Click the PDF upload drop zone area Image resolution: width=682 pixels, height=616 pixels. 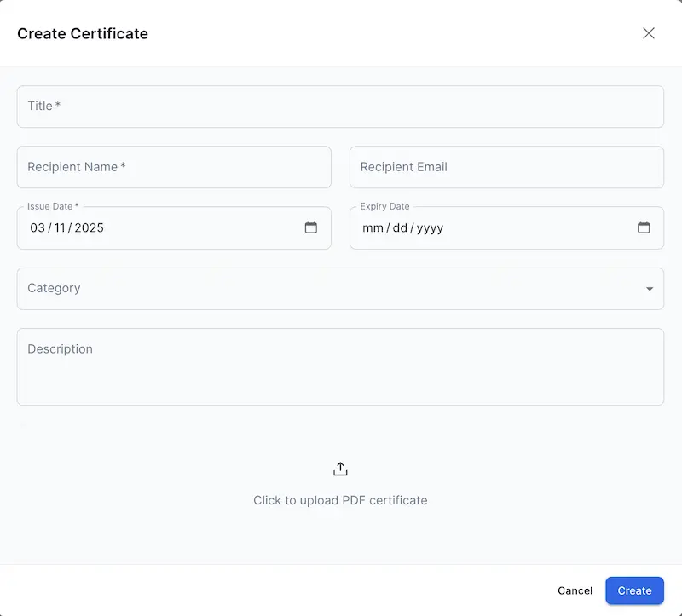point(340,486)
